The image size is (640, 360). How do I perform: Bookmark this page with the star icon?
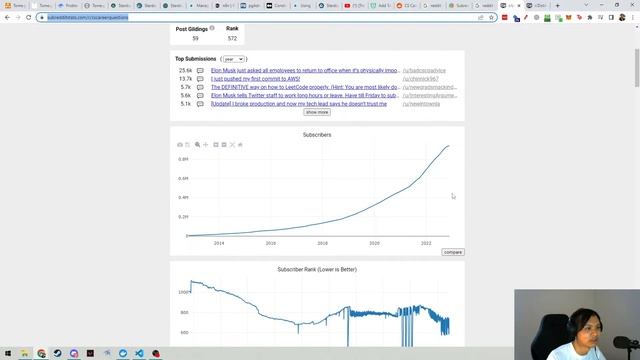(491, 18)
